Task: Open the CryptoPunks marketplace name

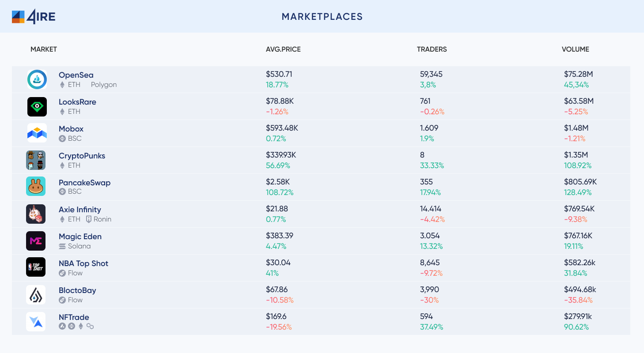Action: click(82, 156)
